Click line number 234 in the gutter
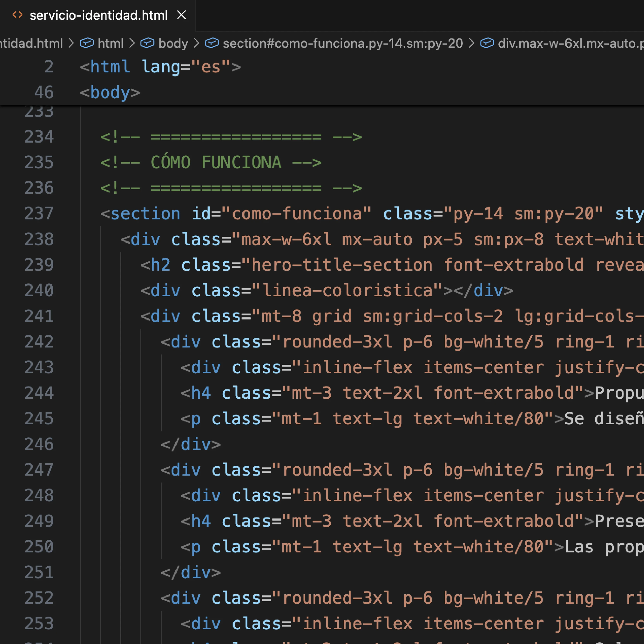 (x=39, y=137)
